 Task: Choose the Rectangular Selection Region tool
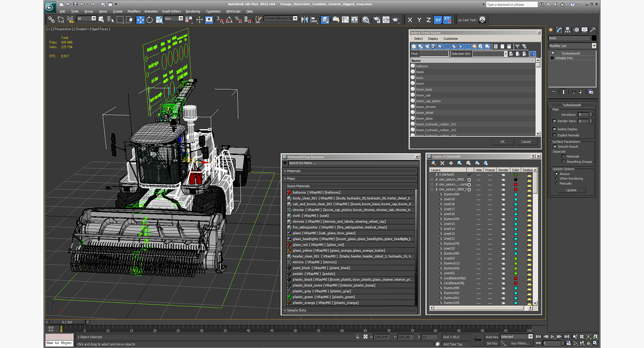tap(120, 20)
